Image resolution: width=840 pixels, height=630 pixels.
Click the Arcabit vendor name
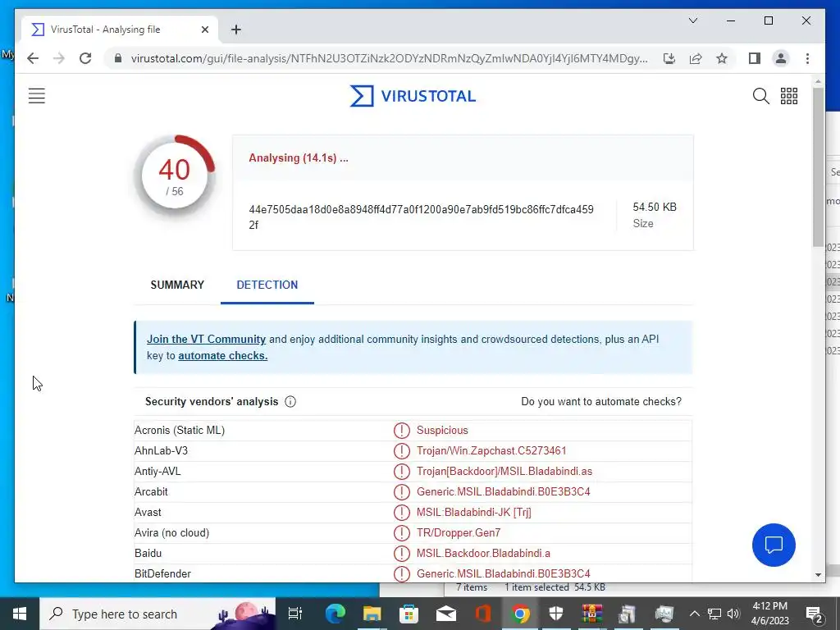(x=151, y=492)
